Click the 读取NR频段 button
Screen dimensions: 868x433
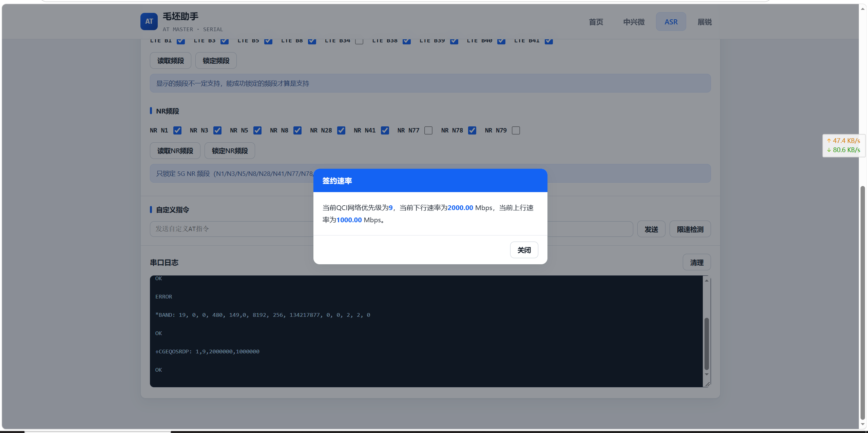(x=175, y=151)
